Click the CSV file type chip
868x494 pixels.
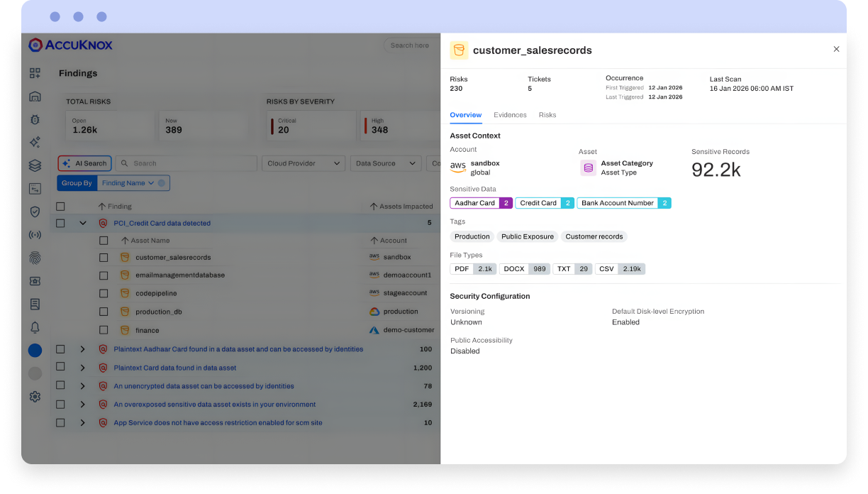click(620, 269)
